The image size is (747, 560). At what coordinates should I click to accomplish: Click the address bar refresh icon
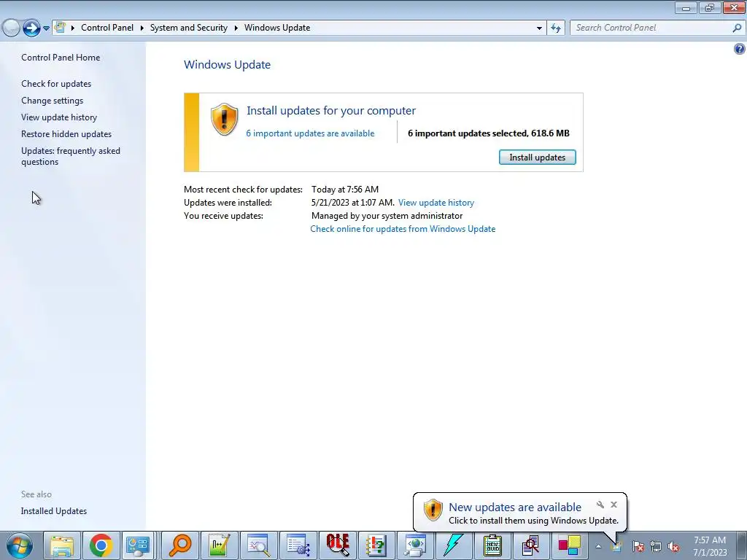click(x=556, y=28)
